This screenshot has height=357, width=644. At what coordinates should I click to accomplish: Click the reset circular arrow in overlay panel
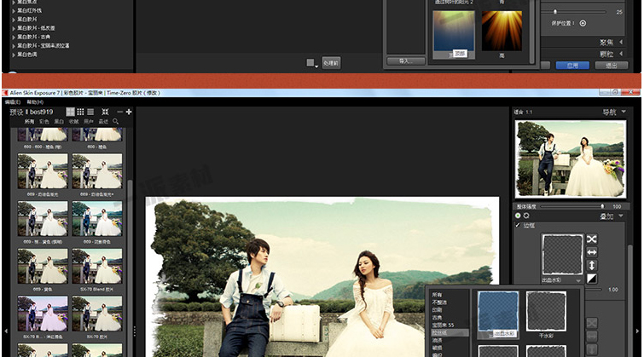(526, 216)
